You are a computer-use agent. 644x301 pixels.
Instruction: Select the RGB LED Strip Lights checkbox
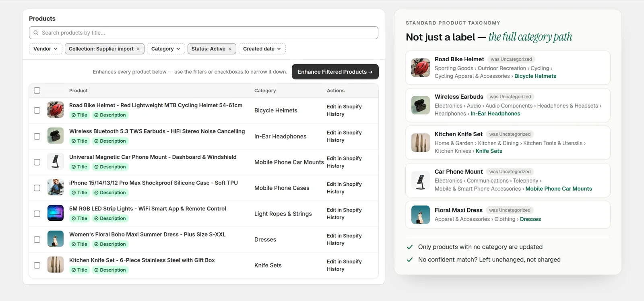[37, 214]
